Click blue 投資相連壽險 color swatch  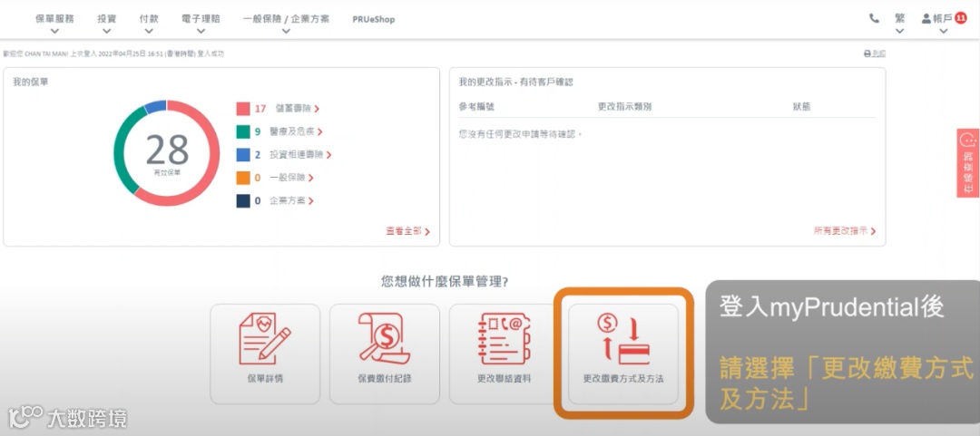coord(243,155)
